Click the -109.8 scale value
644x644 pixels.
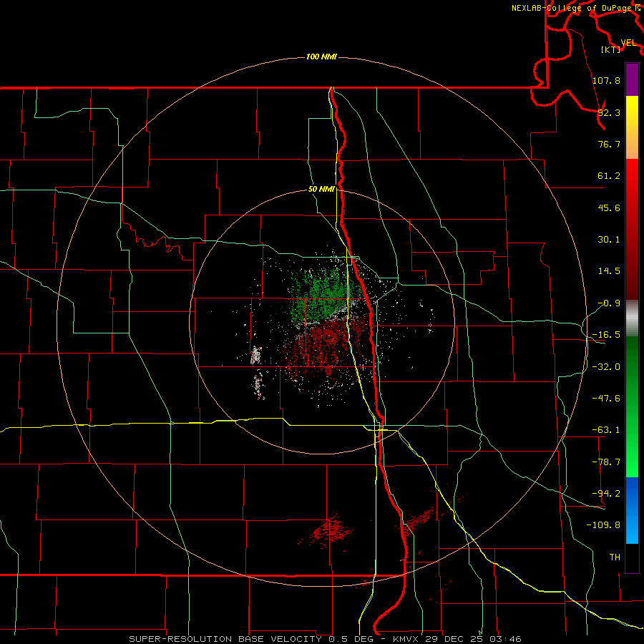coord(603,525)
